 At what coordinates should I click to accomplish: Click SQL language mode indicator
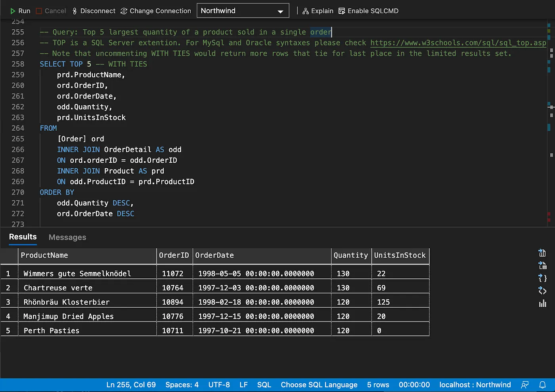click(x=264, y=385)
